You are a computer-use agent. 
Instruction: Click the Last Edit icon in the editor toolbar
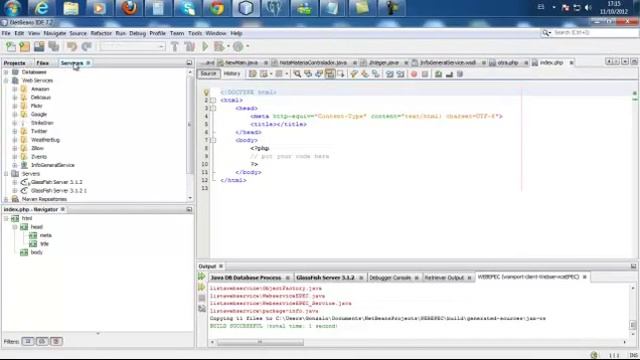coord(253,74)
